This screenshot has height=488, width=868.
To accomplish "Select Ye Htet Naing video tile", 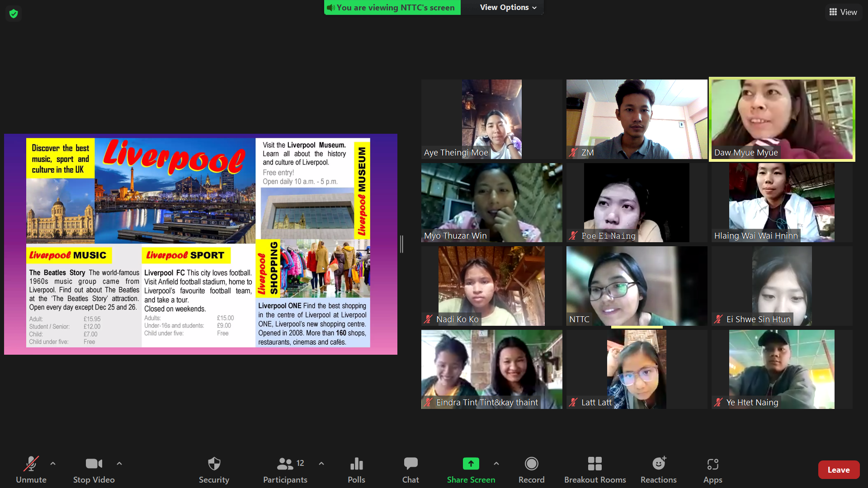I will click(782, 369).
